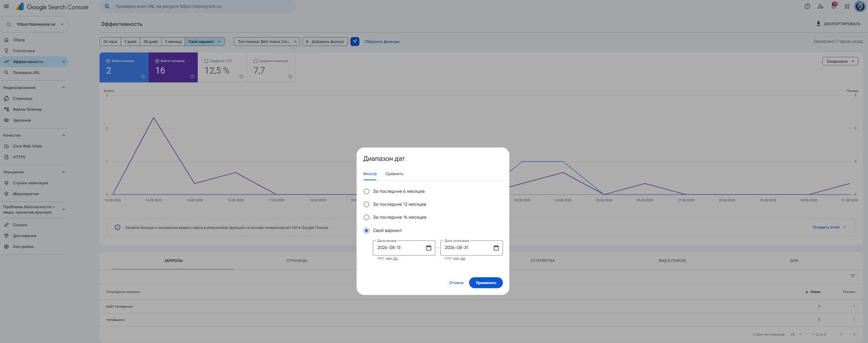Open rows per page dropdown showing 10
The height and width of the screenshot is (343, 868).
[x=795, y=334]
